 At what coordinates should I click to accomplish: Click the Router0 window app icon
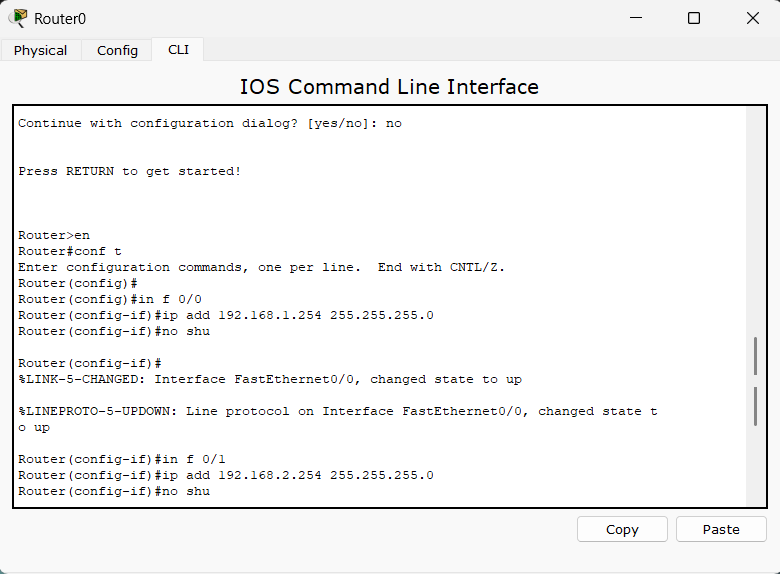(x=18, y=18)
